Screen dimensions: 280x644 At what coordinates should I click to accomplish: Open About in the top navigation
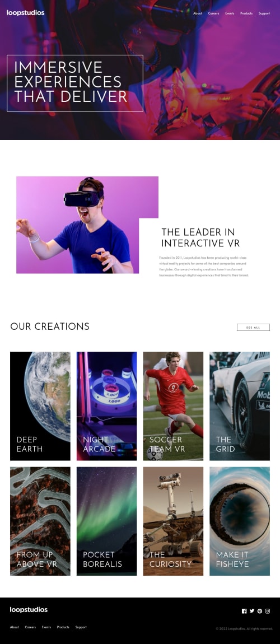coord(198,13)
